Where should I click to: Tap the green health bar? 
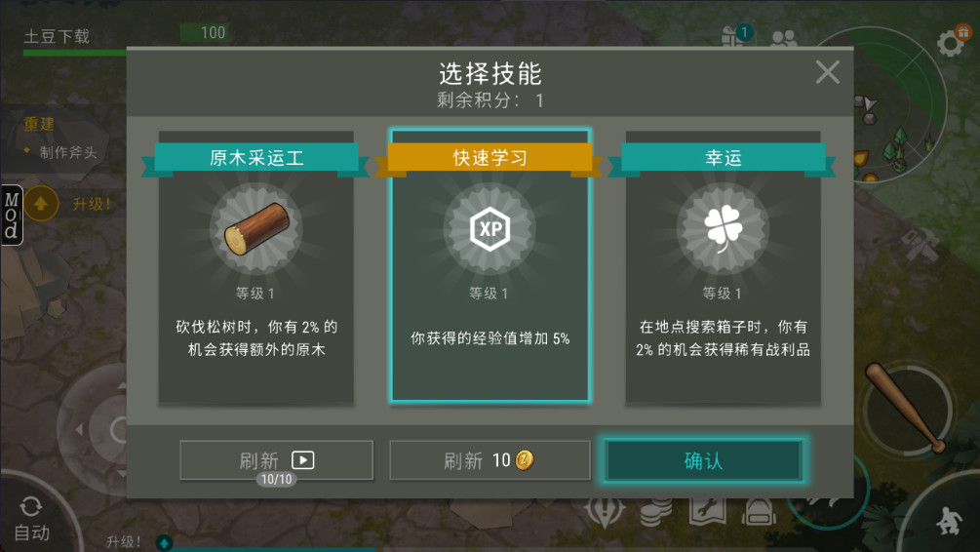pos(75,53)
